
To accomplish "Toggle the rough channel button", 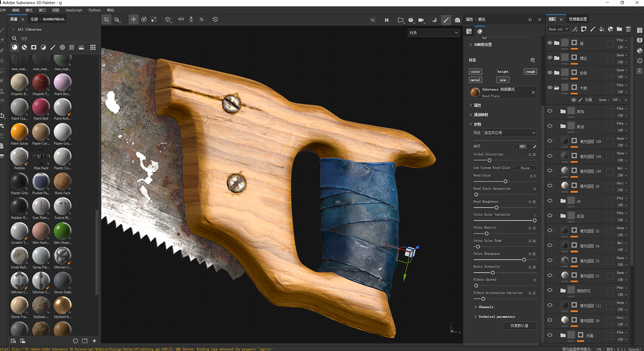I will point(530,71).
